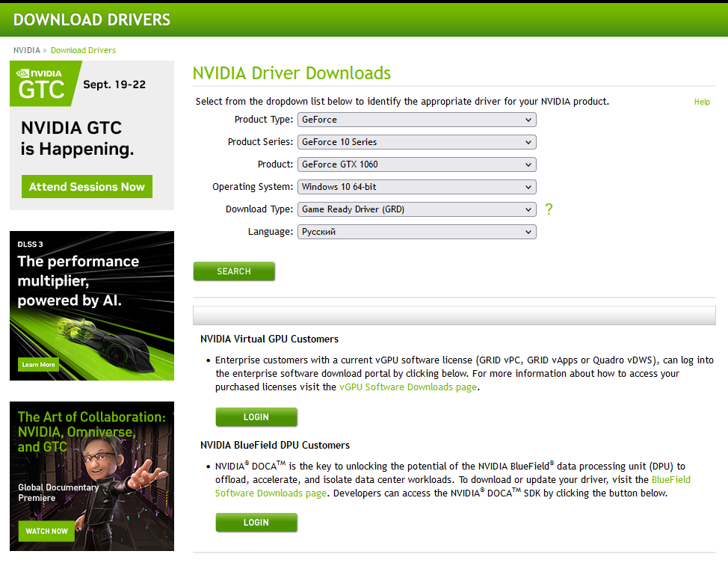
Task: Click the 'Sept. 19-22' date text
Action: coord(114,84)
